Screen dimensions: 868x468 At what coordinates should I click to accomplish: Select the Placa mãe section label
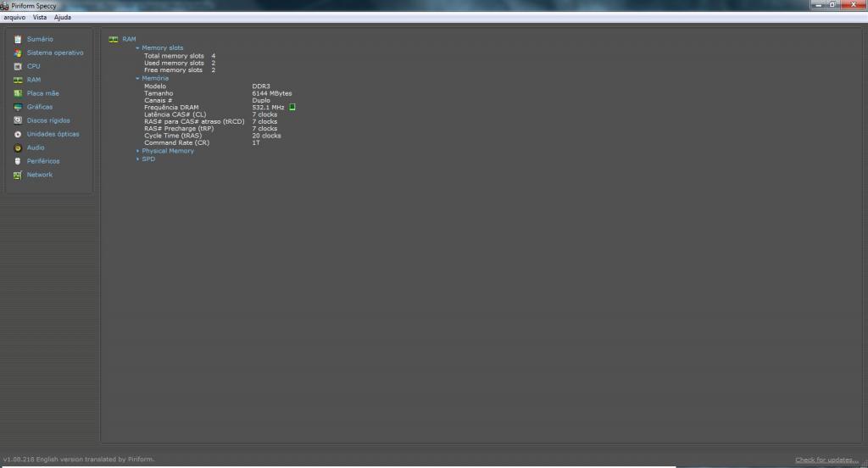pos(42,93)
